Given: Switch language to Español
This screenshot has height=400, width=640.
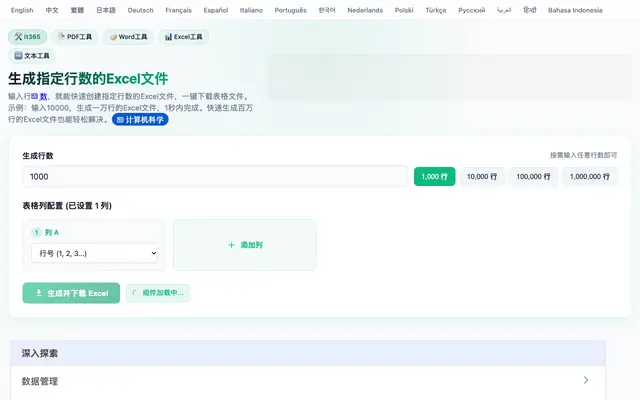Looking at the screenshot, I should point(216,10).
